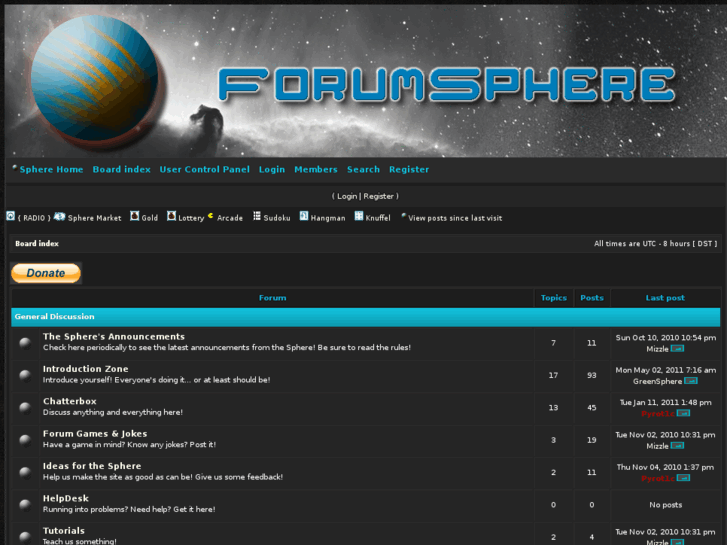
Task: Open Sphere Home in navigation bar
Action: [51, 169]
